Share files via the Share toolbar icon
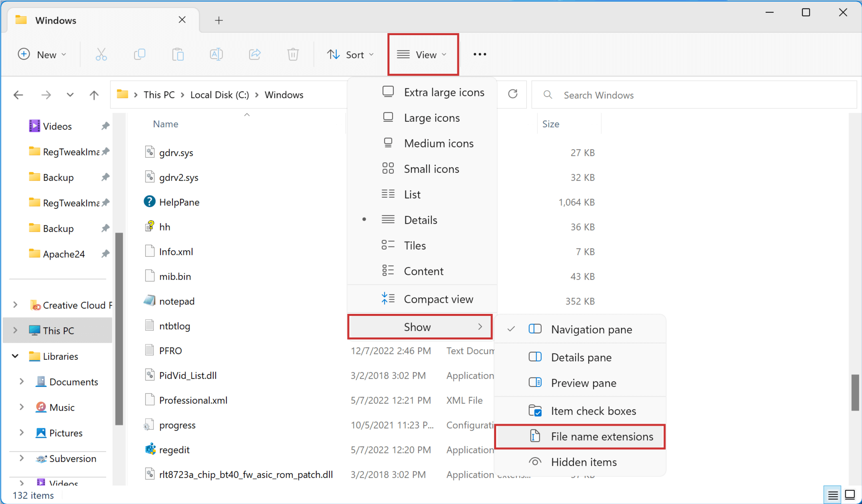This screenshot has width=862, height=504. (x=254, y=54)
